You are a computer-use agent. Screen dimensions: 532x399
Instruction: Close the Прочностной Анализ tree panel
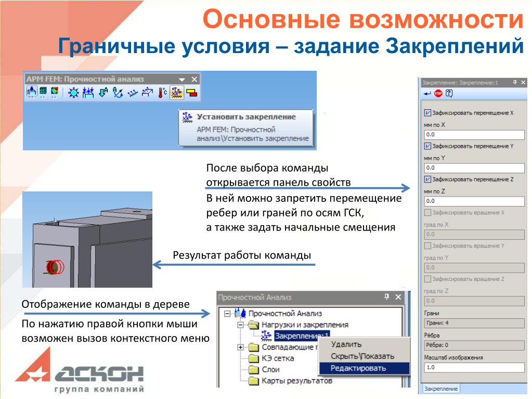coord(398,297)
